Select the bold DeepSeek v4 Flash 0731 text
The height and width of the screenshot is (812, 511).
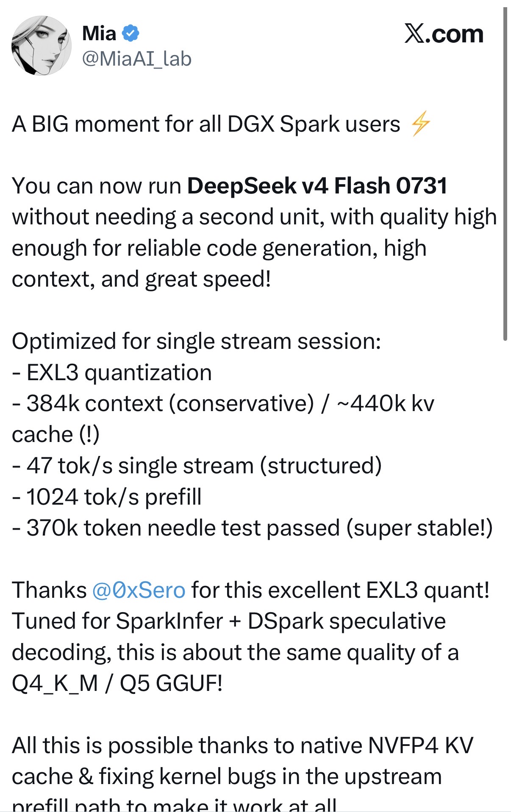(317, 186)
